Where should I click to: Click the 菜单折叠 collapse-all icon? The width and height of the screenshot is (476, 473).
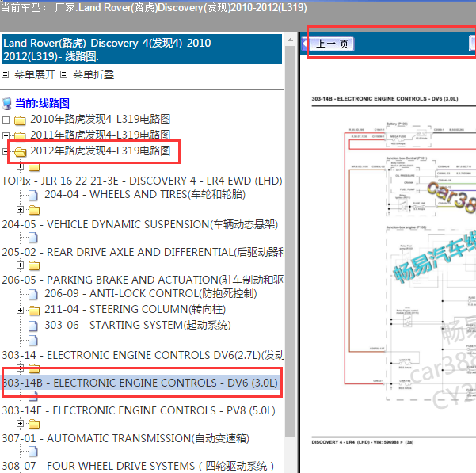[63, 74]
